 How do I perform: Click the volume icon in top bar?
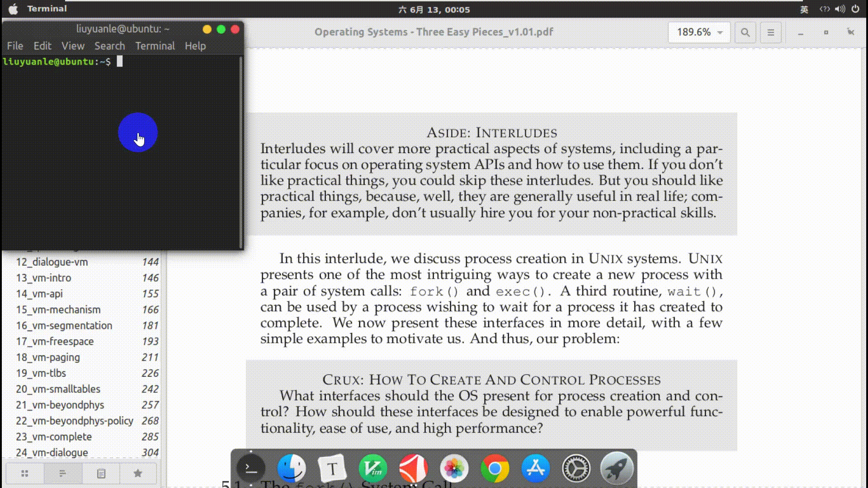click(840, 9)
